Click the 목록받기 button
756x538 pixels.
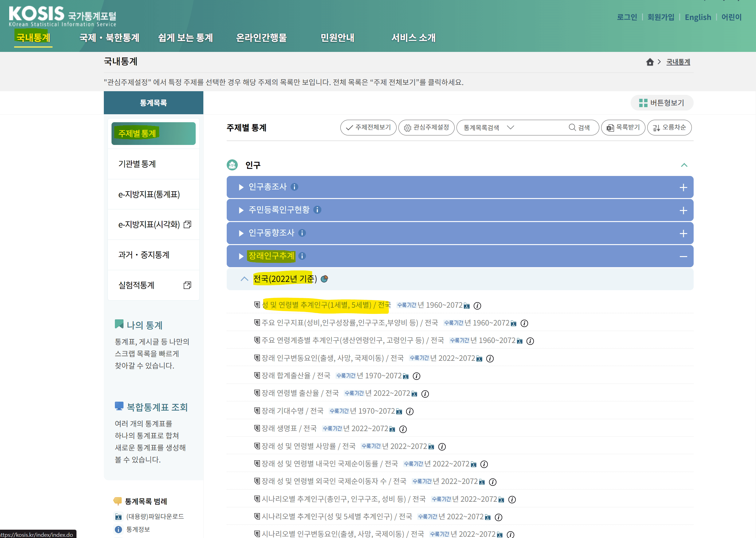[x=623, y=127]
